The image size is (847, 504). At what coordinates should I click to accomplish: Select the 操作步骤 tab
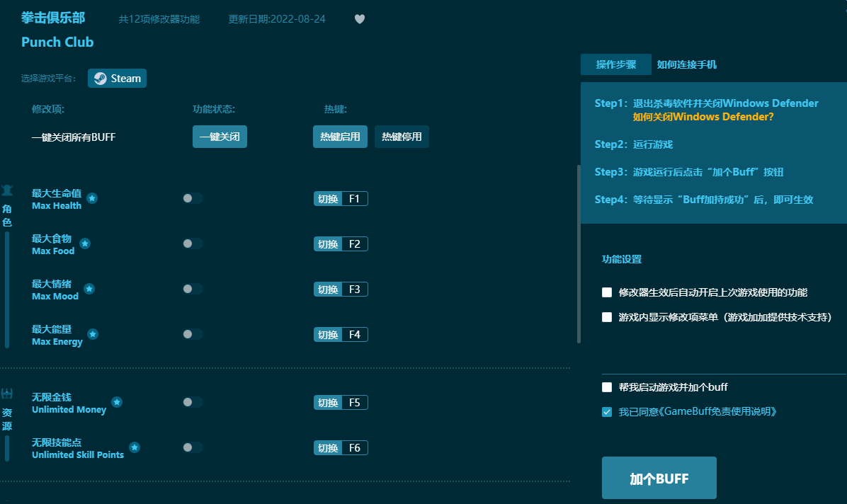coord(616,65)
